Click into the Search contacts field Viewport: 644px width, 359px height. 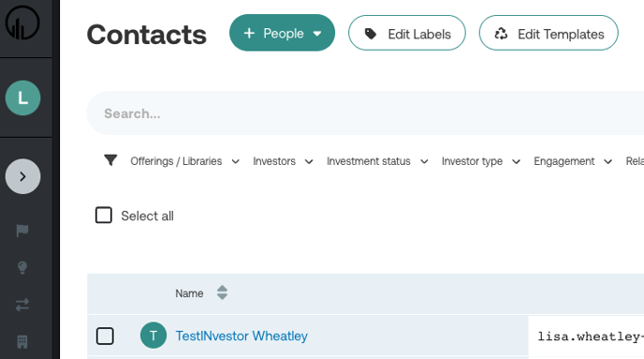coord(366,113)
